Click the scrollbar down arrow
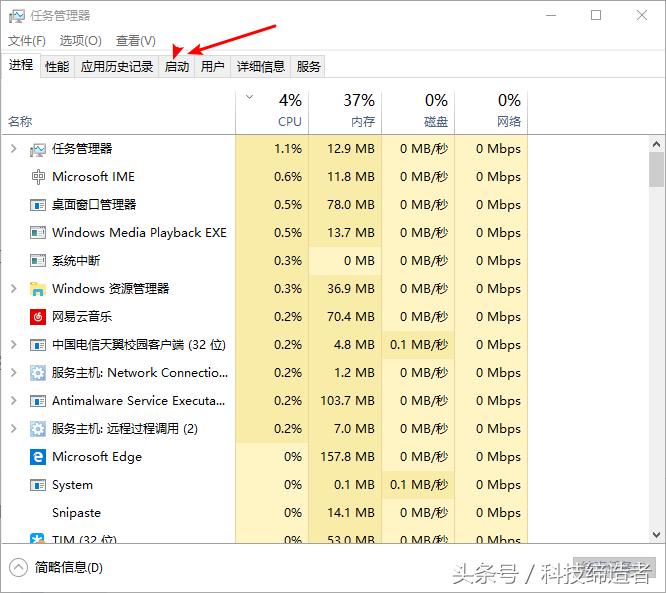Screen dimensions: 666x593 [656, 534]
